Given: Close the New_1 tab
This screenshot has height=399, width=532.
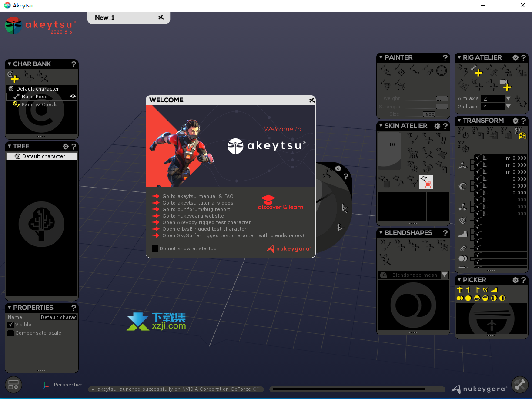Looking at the screenshot, I should coord(161,17).
